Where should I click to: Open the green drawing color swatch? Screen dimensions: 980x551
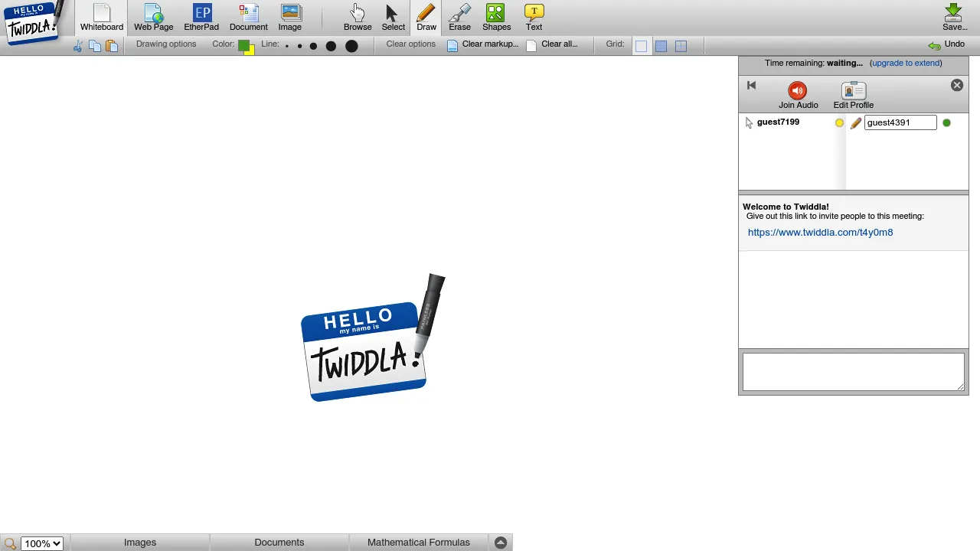click(243, 46)
